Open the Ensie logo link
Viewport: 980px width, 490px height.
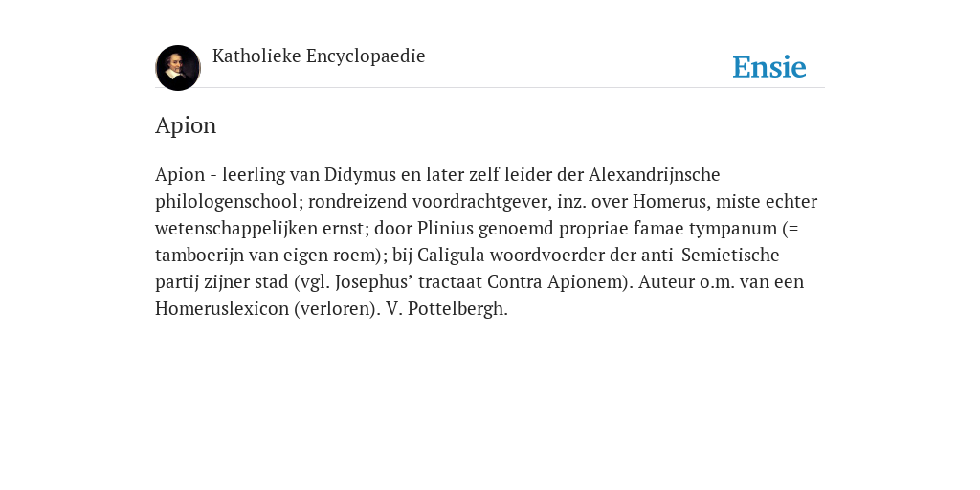click(769, 67)
